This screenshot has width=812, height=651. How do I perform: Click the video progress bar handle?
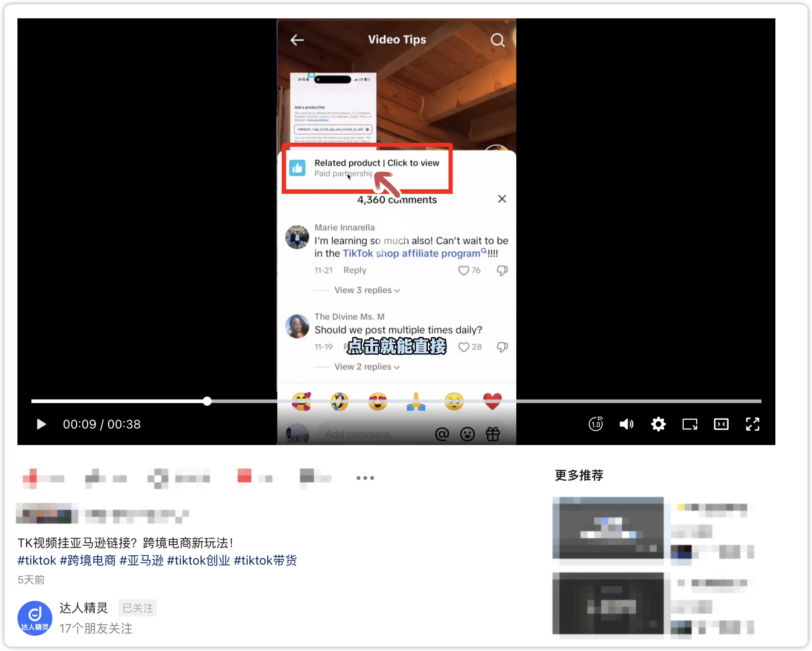pos(207,401)
